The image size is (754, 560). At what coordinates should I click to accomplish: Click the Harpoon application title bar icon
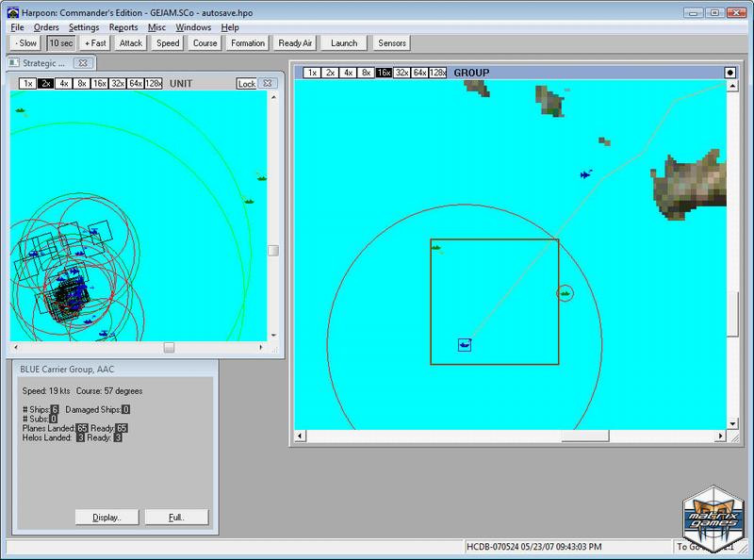coord(13,13)
